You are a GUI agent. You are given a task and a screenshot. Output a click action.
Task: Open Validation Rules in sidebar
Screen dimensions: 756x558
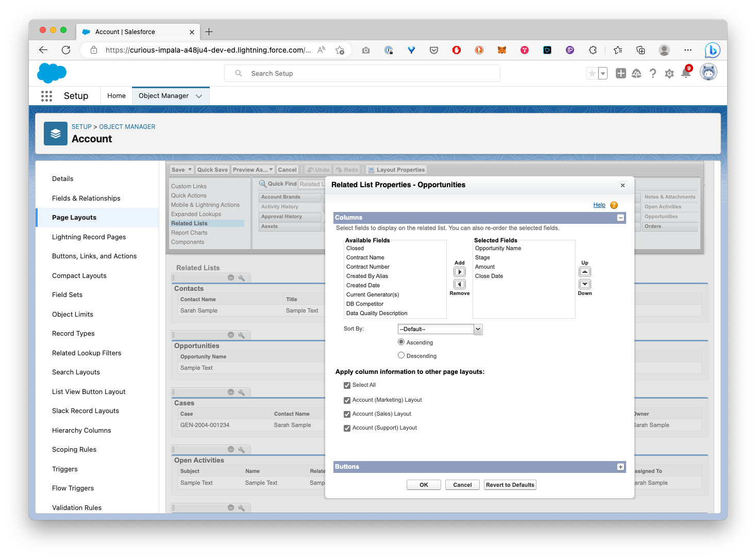tap(77, 508)
